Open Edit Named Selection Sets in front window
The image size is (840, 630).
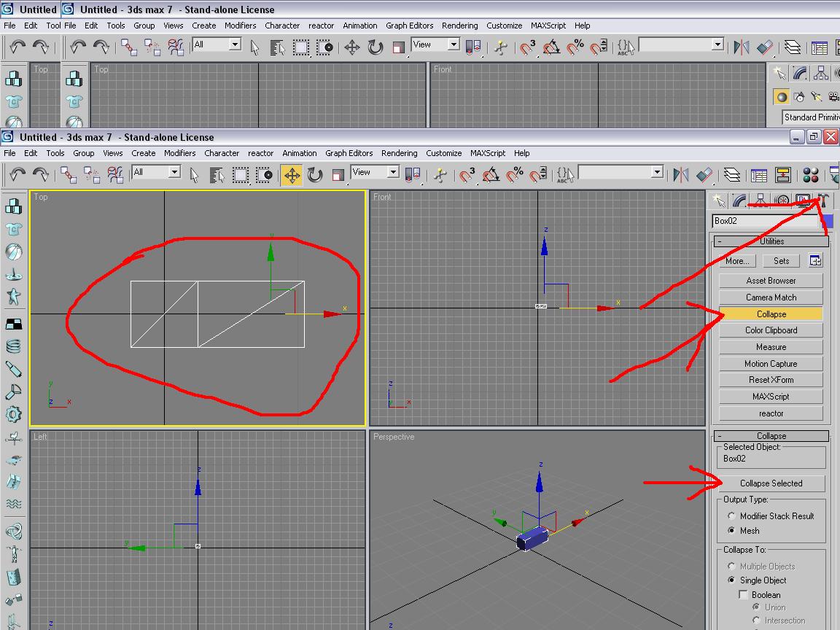click(566, 175)
